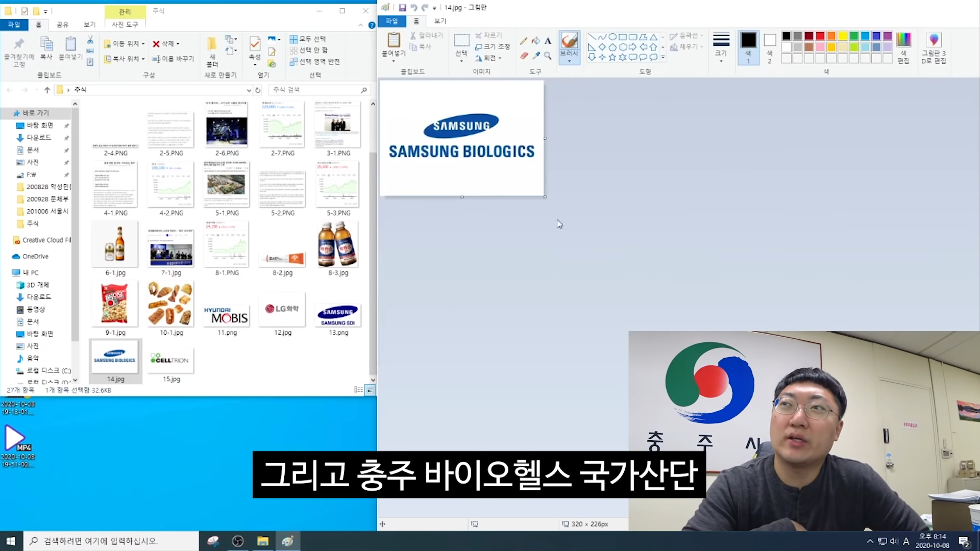The height and width of the screenshot is (551, 980).
Task: Click the Explorer help question icon
Action: click(372, 25)
